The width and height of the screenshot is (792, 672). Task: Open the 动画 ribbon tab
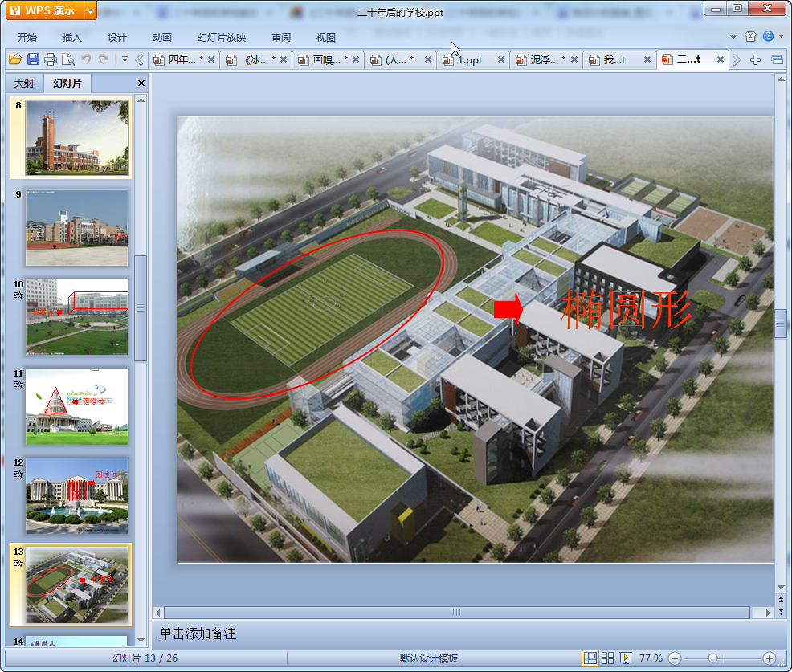point(162,38)
